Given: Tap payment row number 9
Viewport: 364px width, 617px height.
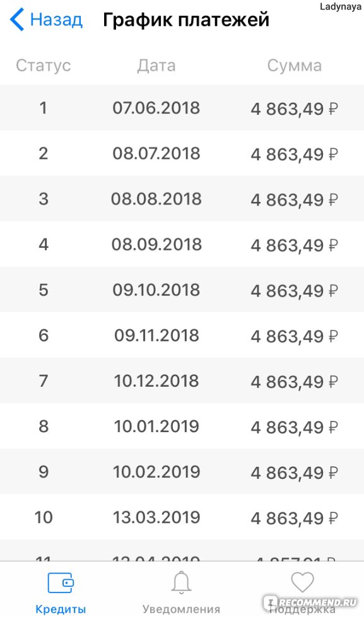Looking at the screenshot, I should pos(182,471).
